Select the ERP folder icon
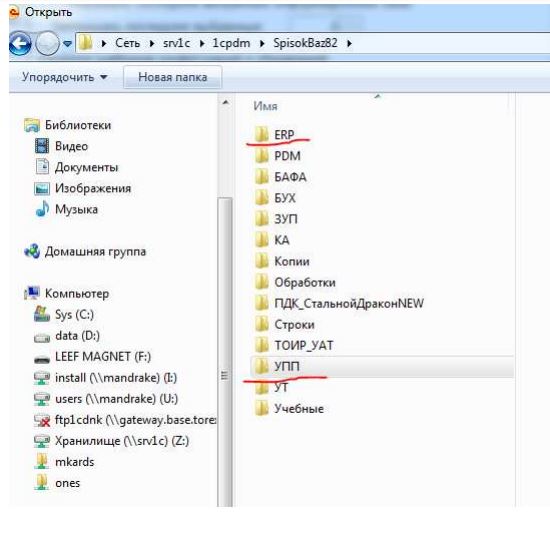Viewport: 550px width, 540px height. click(261, 134)
